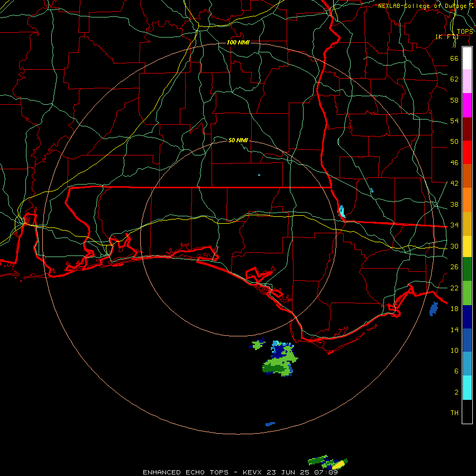Screen dimensions: 476x476
Task: Click the "18" legend value
Action: pyautogui.click(x=454, y=309)
